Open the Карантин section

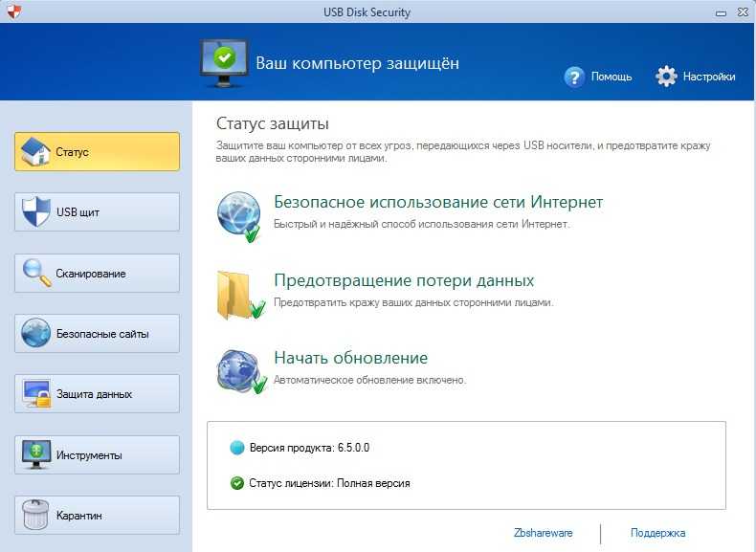97,516
